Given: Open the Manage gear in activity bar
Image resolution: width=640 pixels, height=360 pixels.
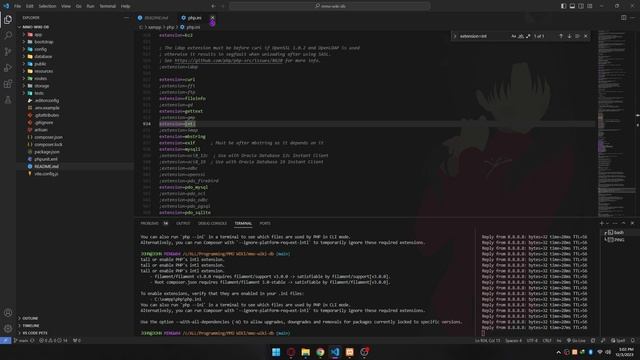Looking at the screenshot, I should 8,328.
